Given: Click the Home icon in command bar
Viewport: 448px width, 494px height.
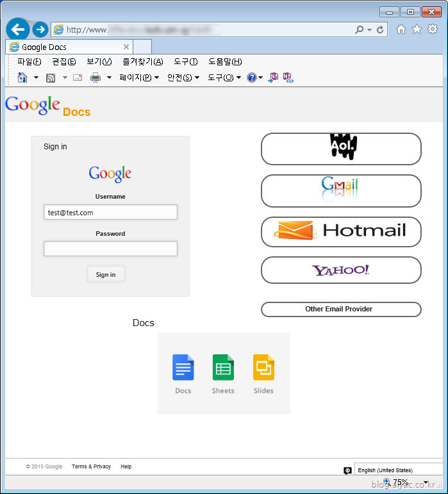Looking at the screenshot, I should tap(22, 77).
